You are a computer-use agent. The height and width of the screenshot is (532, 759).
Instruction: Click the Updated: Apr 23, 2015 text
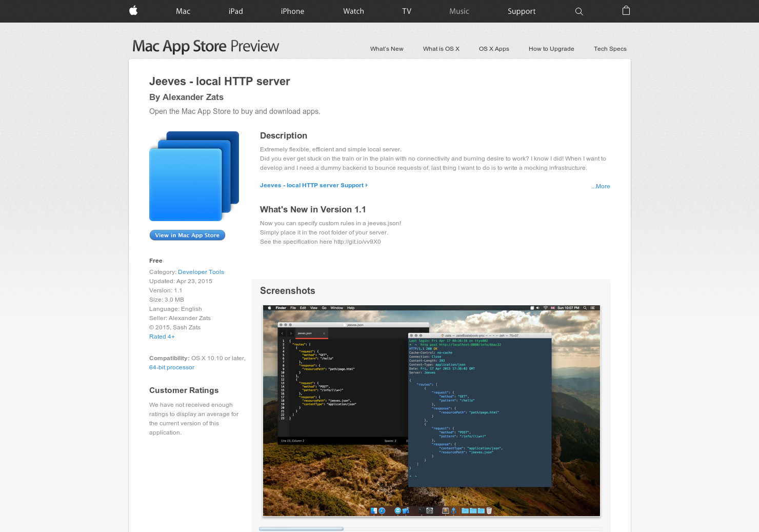[x=181, y=281]
